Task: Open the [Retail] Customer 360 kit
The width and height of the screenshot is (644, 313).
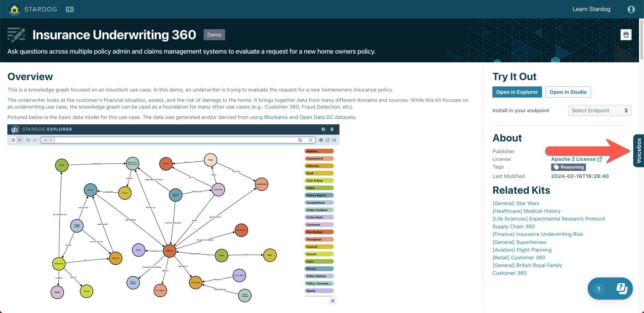Action: (x=519, y=258)
